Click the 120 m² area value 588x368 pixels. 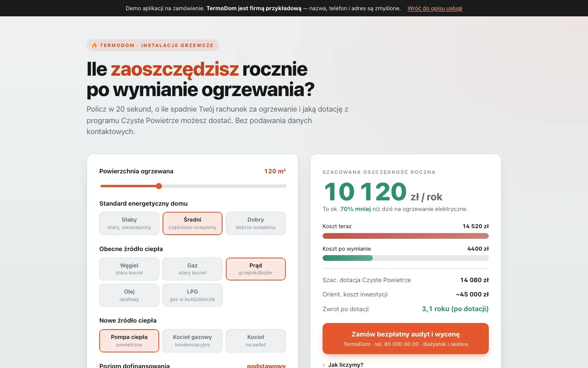275,171
